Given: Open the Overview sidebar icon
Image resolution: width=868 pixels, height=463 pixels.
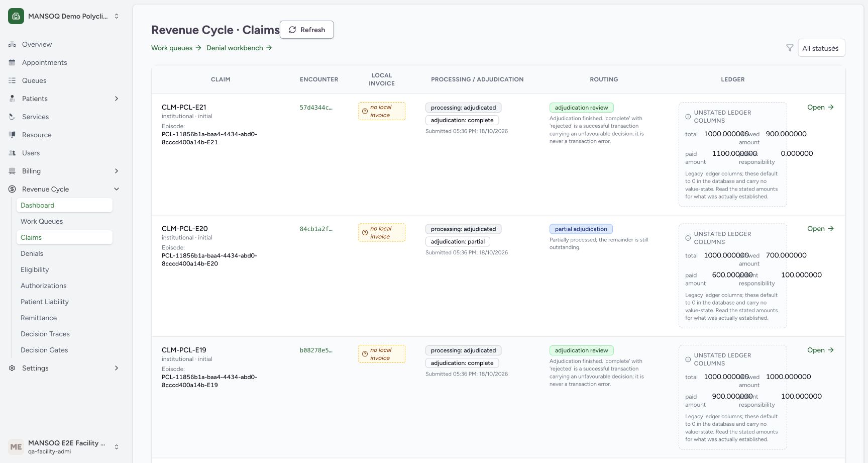Looking at the screenshot, I should [12, 45].
